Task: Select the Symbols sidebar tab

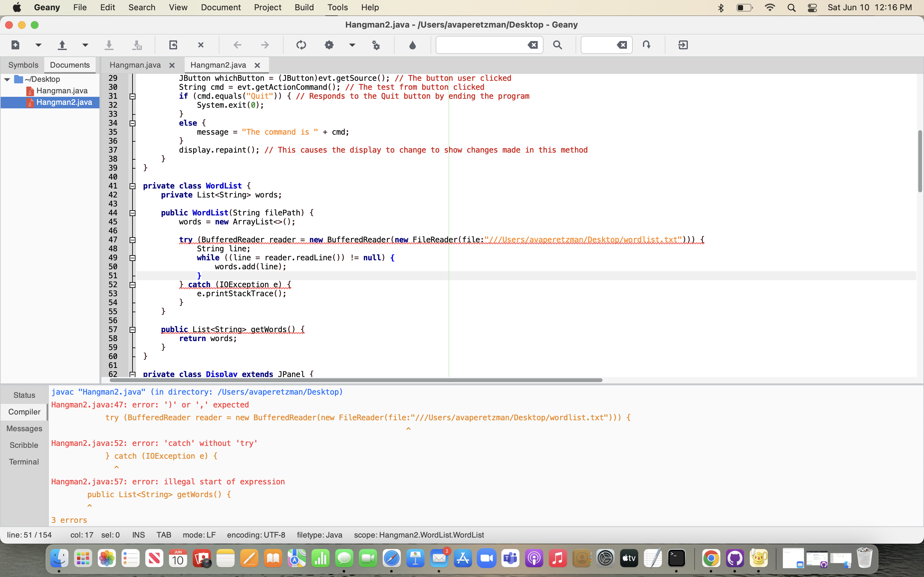Action: click(x=23, y=65)
